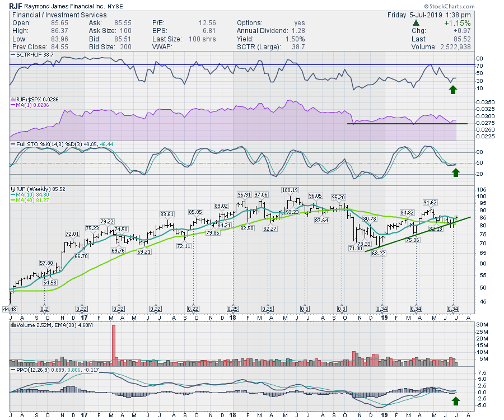The image size is (504, 420).
Task: Click the 'PPO(12,26,9)' indicator legend
Action: [x=55, y=370]
